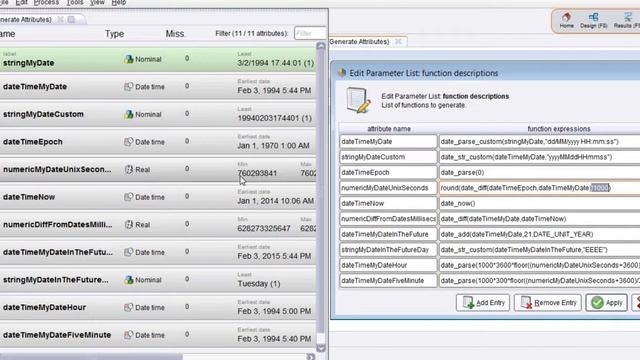This screenshot has width=640, height=360.
Task: Sort by Type column header
Action: pos(114,34)
